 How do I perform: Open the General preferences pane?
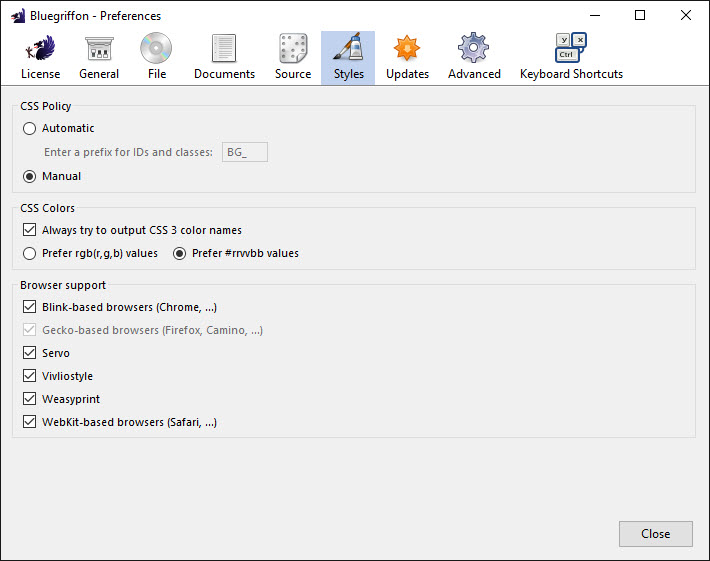tap(99, 58)
